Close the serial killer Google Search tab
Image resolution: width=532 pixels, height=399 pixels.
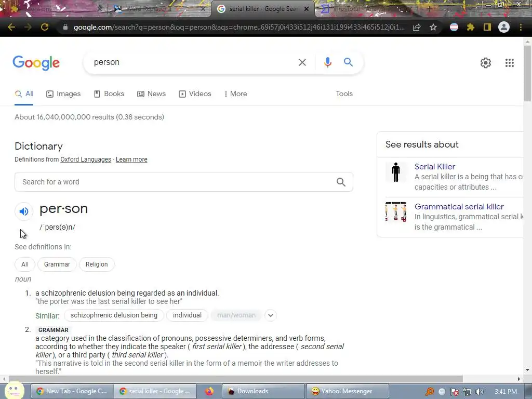pyautogui.click(x=307, y=9)
